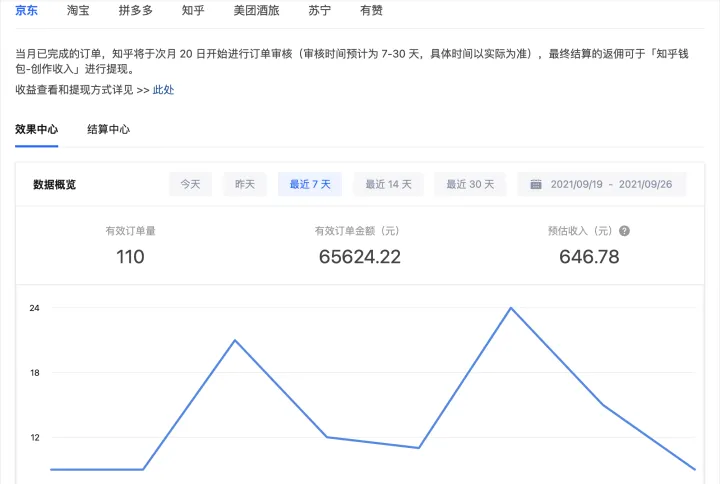Open the 美团酒旅 tab
720x484 pixels.
256,10
